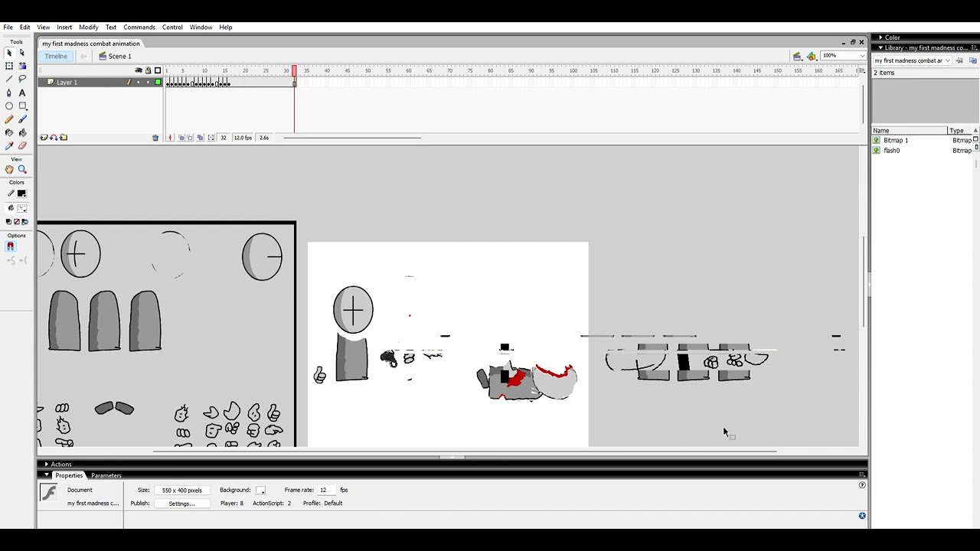Open the Stroke color swatch
This screenshot has height=551, width=980.
[22, 194]
